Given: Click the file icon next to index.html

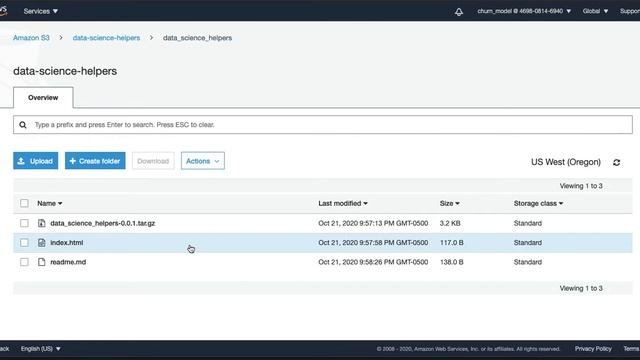Looking at the screenshot, I should [41, 242].
